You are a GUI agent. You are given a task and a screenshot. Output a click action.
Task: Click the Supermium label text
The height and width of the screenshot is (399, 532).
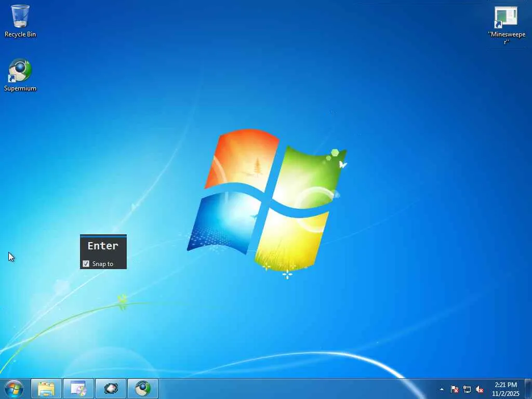click(x=20, y=88)
